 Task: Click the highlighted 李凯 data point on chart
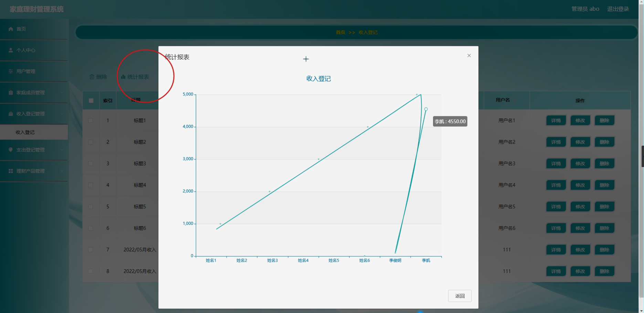[426, 109]
